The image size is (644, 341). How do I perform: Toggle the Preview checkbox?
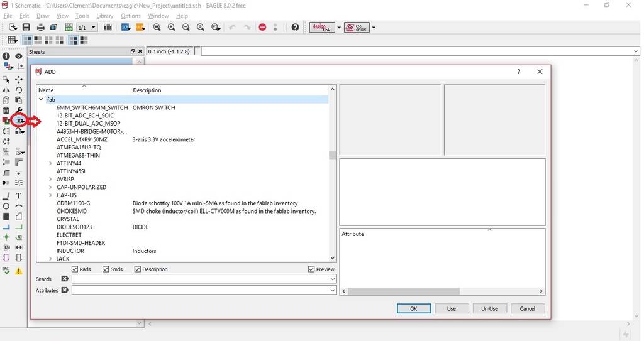coord(311,269)
